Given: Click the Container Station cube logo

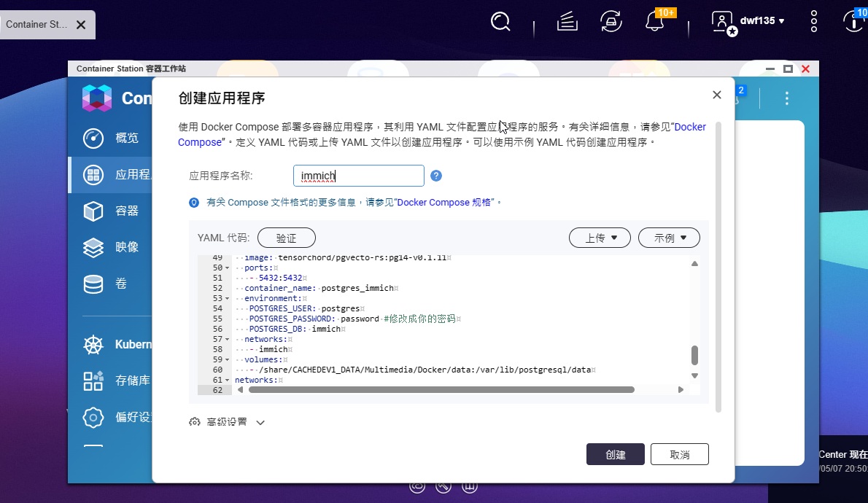Looking at the screenshot, I should pos(97,98).
